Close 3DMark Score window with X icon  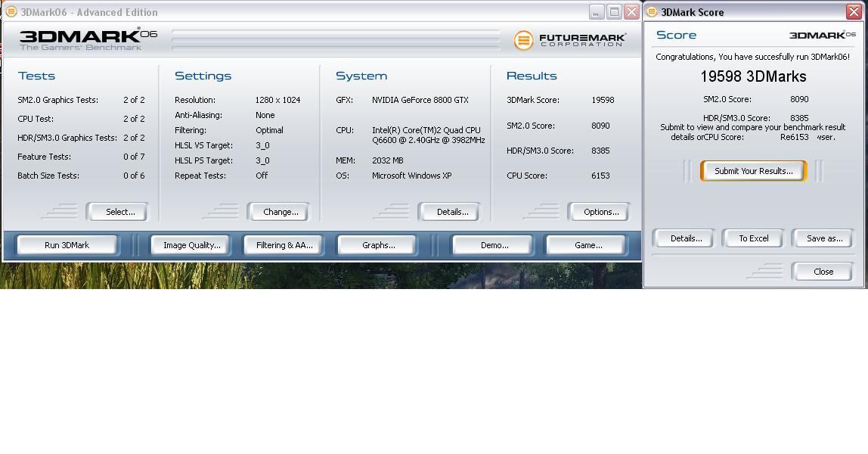[x=854, y=11]
